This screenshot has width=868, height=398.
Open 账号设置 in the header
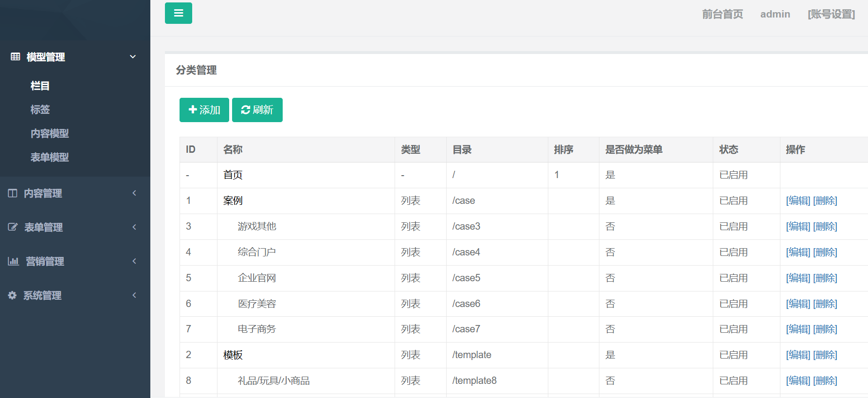[x=831, y=14]
